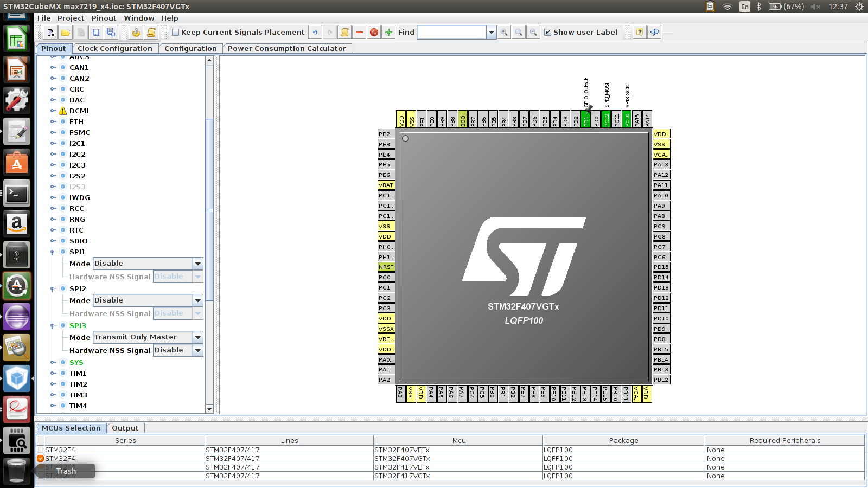Image resolution: width=868 pixels, height=488 pixels.
Task: Click the Output tab at bottom
Action: [x=125, y=428]
